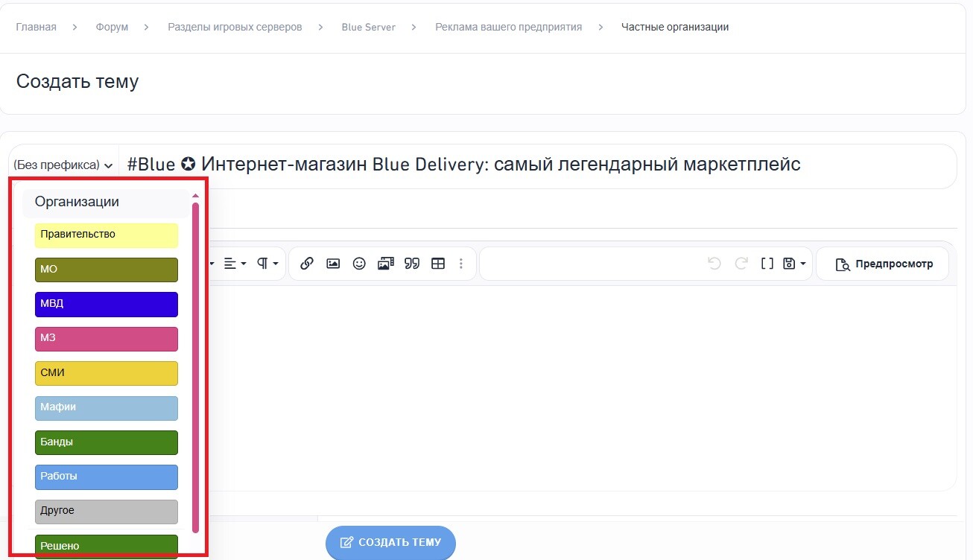Insert a quote block
Image resolution: width=973 pixels, height=560 pixels.
tap(412, 264)
